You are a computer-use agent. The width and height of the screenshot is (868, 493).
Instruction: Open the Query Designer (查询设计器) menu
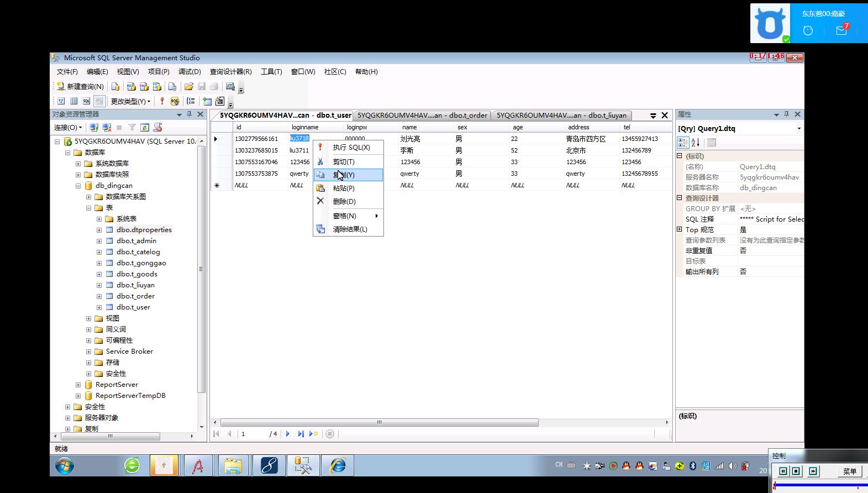pyautogui.click(x=230, y=71)
